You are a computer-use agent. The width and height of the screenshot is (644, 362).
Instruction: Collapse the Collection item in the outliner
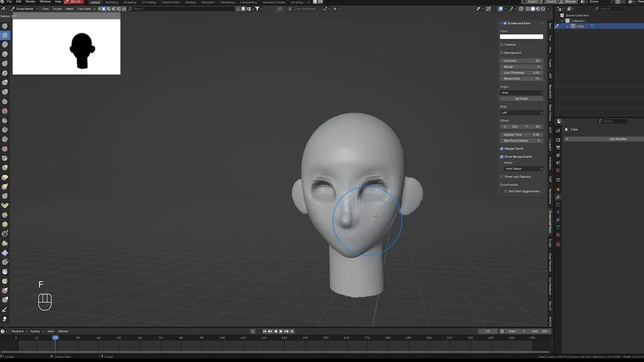pyautogui.click(x=562, y=21)
